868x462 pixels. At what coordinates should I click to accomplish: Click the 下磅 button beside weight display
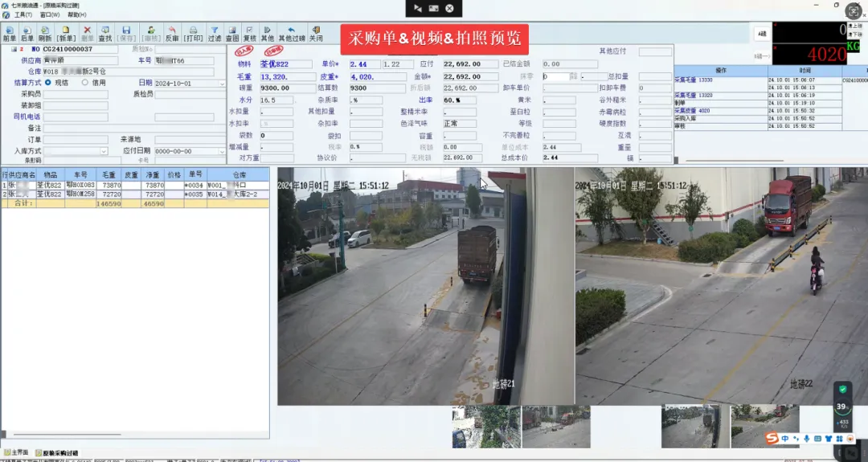pos(855,35)
